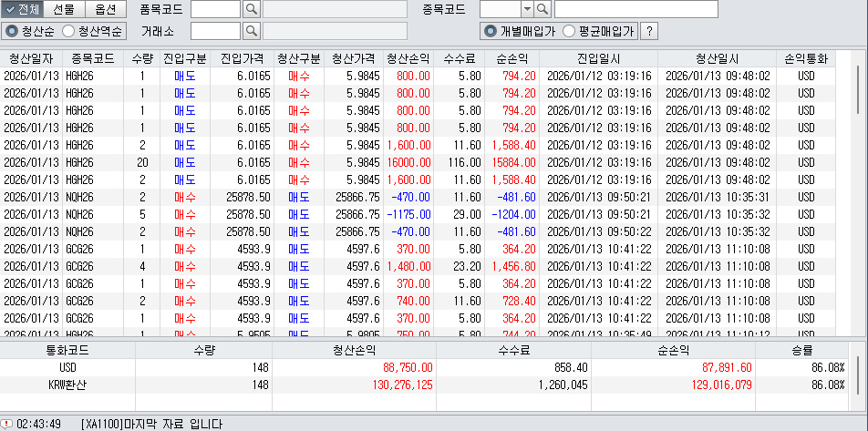Select the 청산순 radio button
The width and height of the screenshot is (868, 431).
(x=30, y=31)
